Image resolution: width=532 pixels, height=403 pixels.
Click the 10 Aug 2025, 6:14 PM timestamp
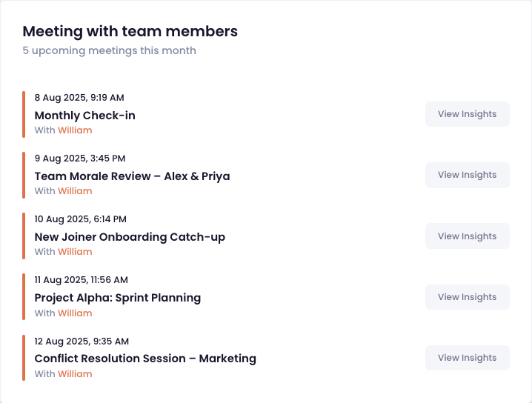pyautogui.click(x=80, y=219)
